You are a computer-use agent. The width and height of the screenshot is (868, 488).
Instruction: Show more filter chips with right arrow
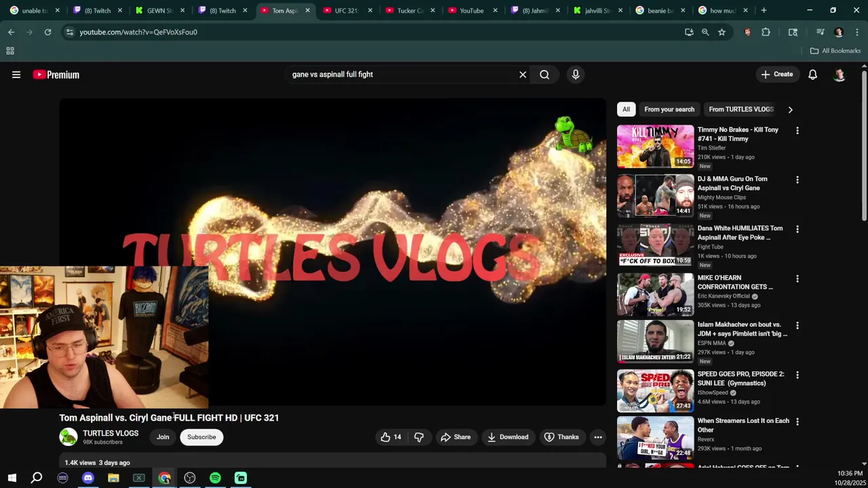click(x=790, y=109)
